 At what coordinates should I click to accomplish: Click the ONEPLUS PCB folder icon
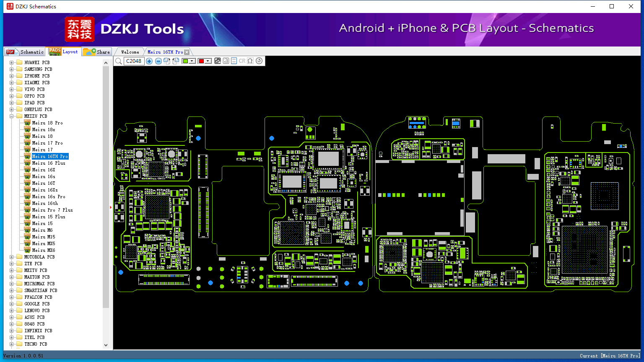click(x=19, y=109)
